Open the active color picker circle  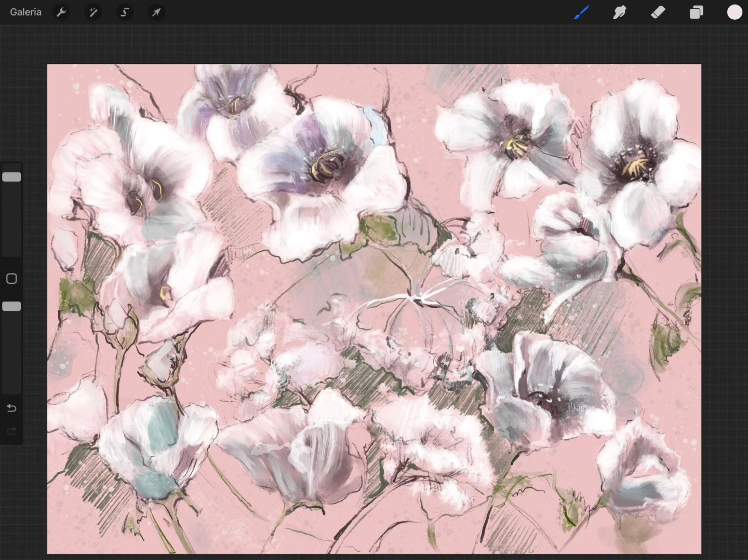734,12
